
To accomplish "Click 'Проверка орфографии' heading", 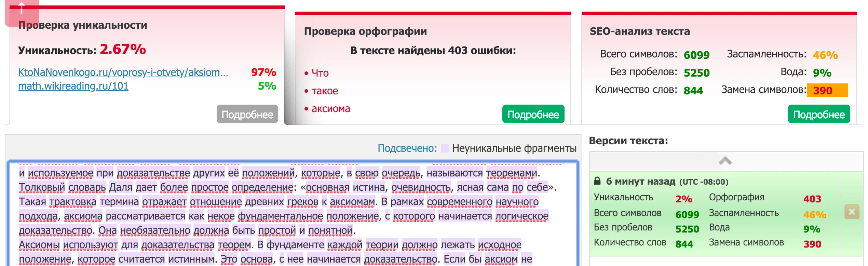I will tap(365, 31).
